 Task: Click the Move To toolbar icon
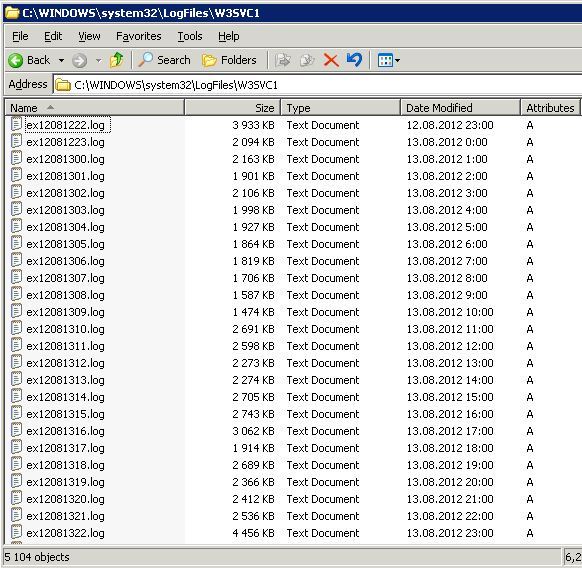(x=283, y=60)
